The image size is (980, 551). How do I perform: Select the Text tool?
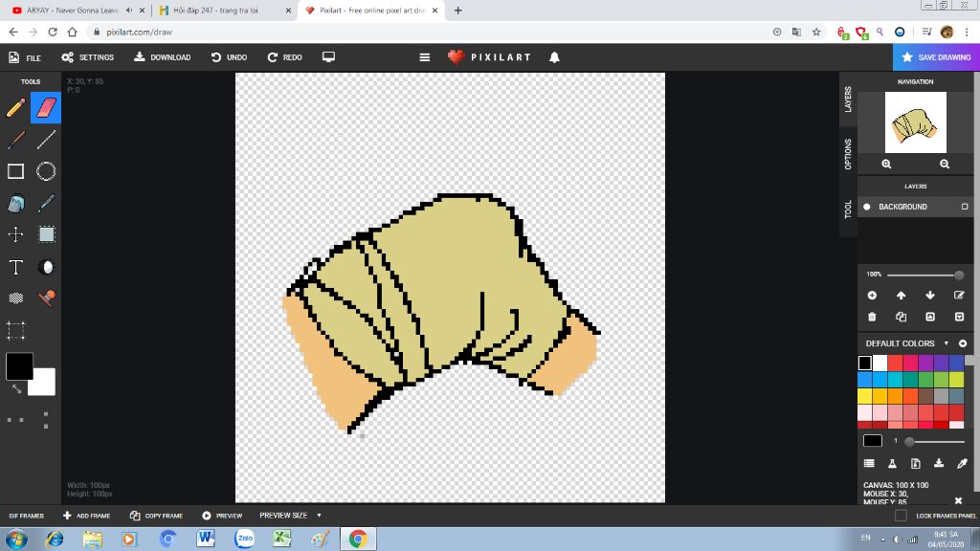[x=16, y=267]
